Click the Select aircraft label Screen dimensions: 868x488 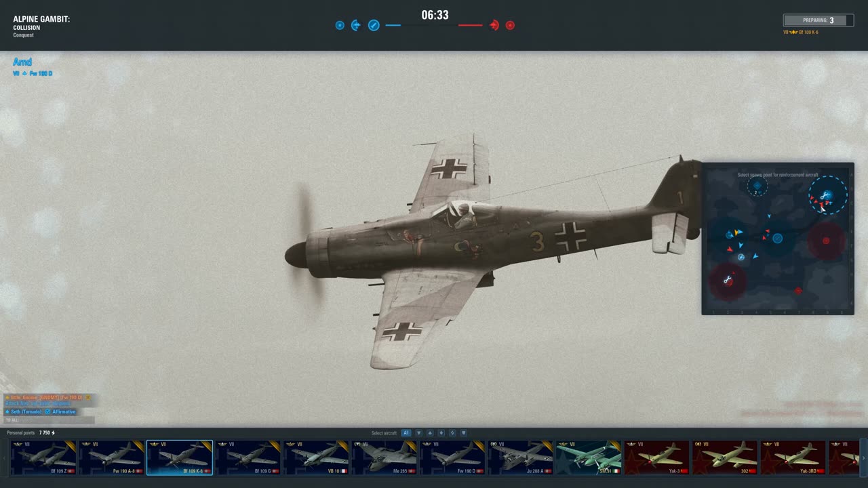pos(384,433)
